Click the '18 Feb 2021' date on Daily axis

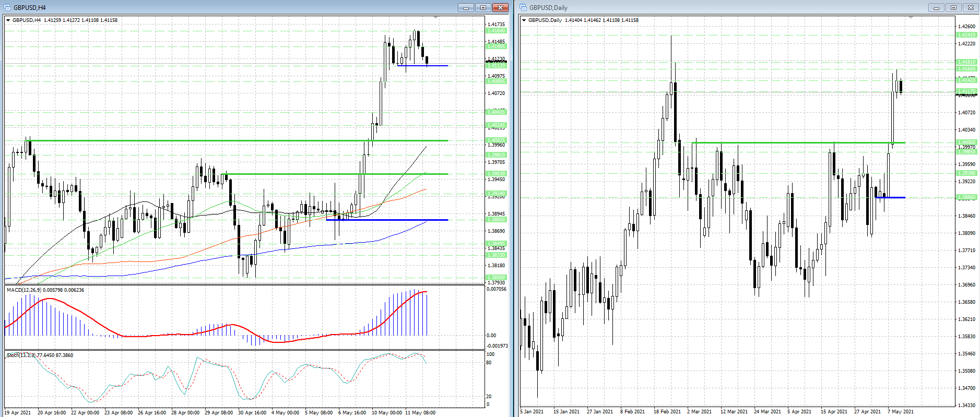667,411
